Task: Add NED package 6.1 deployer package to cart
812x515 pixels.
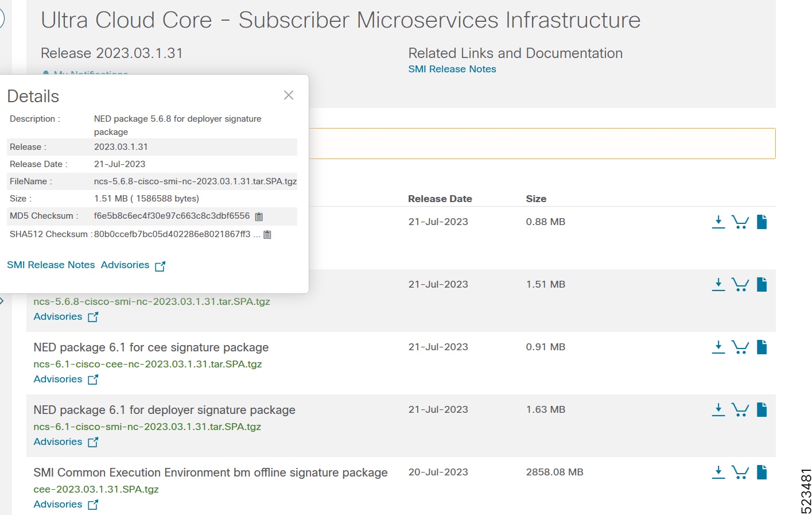Action: (x=740, y=409)
